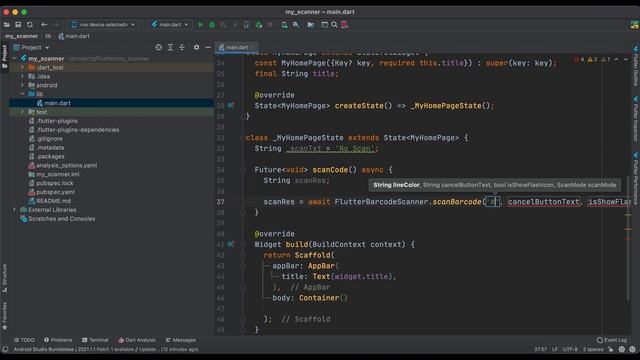Click the face icon at the status bar's right end
Image resolution: width=640 pixels, height=360 pixels.
coord(632,349)
